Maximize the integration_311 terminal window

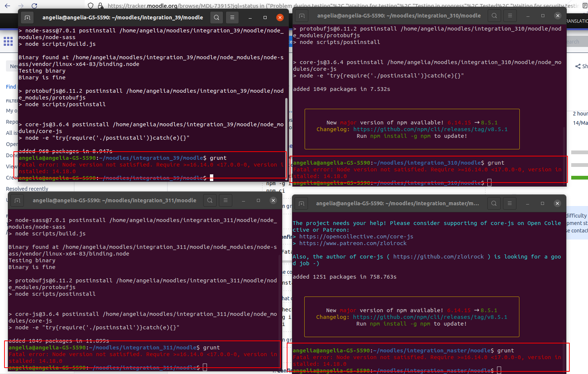click(x=258, y=200)
